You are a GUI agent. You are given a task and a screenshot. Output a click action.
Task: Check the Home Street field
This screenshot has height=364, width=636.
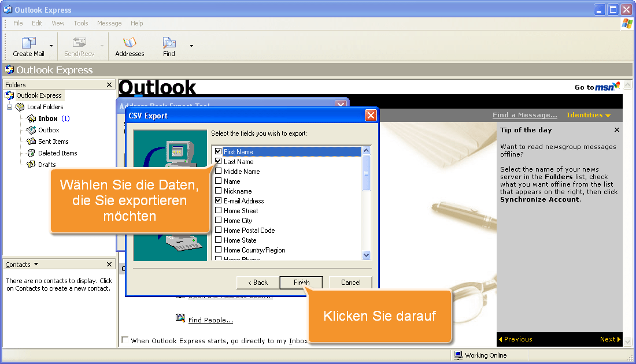(x=218, y=210)
